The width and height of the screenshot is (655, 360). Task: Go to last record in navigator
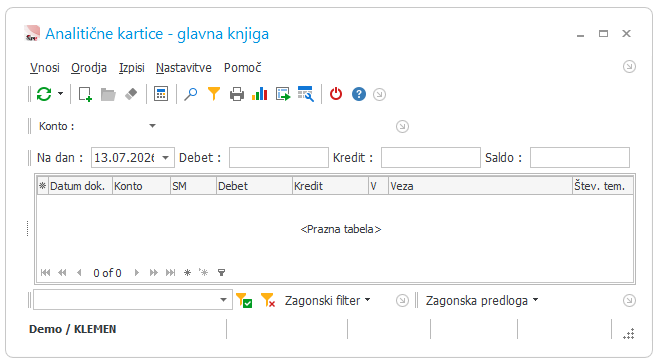tap(170, 273)
